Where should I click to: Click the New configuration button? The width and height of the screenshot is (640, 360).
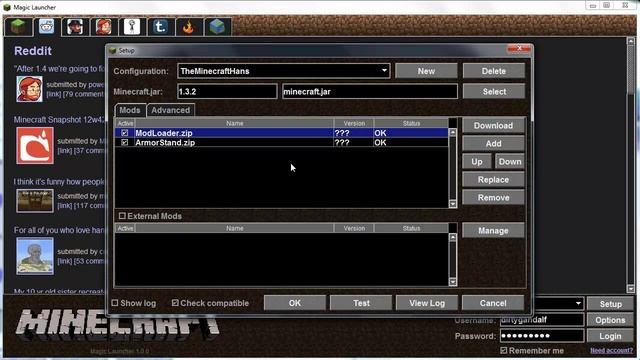426,71
